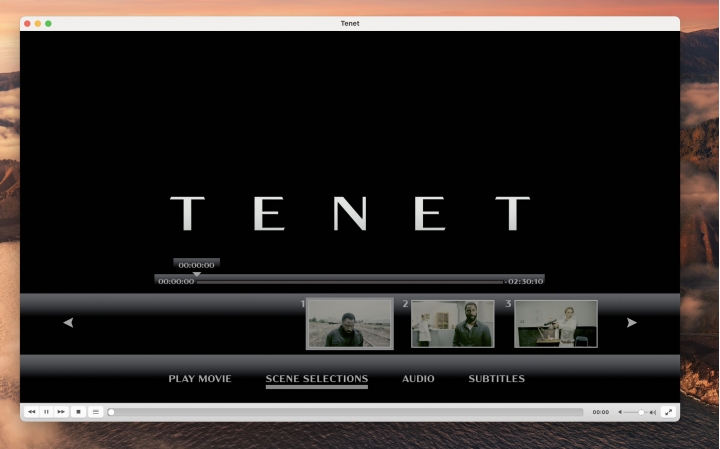Click the -02:30:10 remaining time label
720x449 pixels.
click(524, 281)
